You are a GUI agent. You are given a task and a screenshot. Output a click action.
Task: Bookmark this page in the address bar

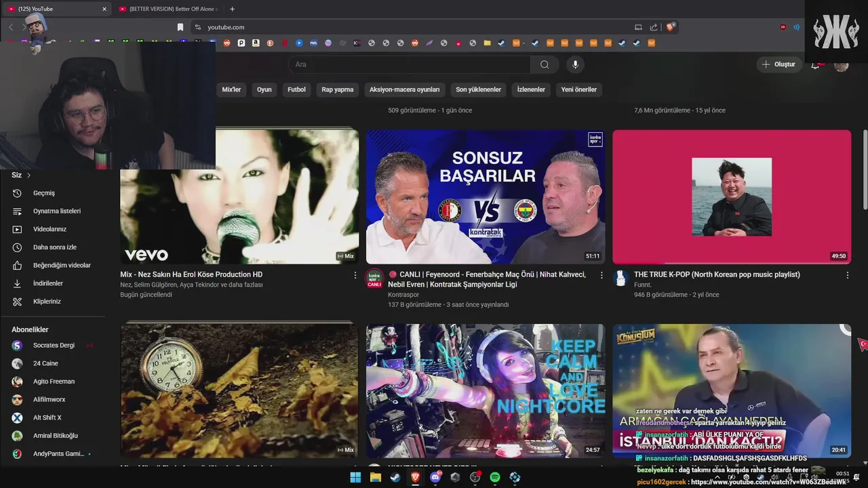tap(180, 27)
